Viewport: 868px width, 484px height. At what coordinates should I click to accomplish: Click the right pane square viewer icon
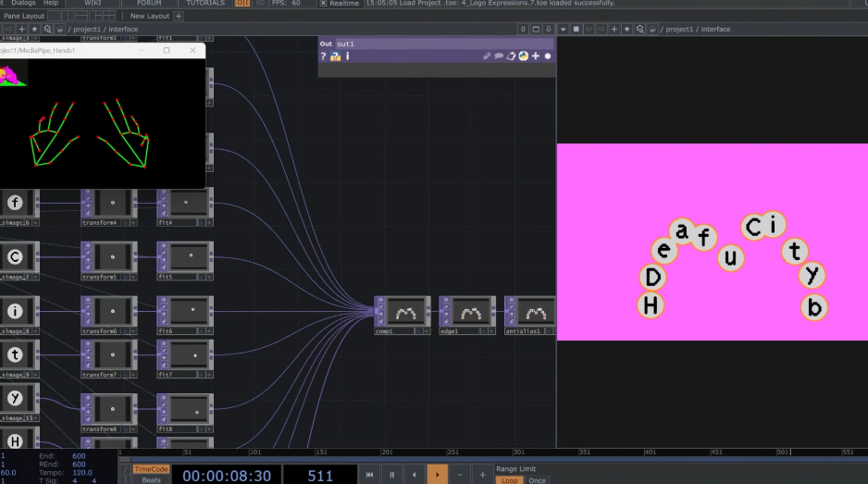pyautogui.click(x=576, y=29)
